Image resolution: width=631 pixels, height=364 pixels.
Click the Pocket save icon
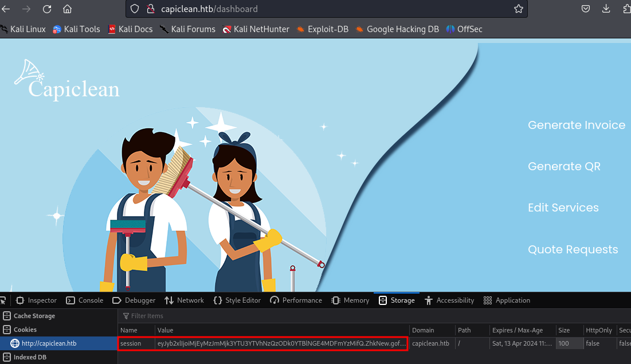(586, 9)
